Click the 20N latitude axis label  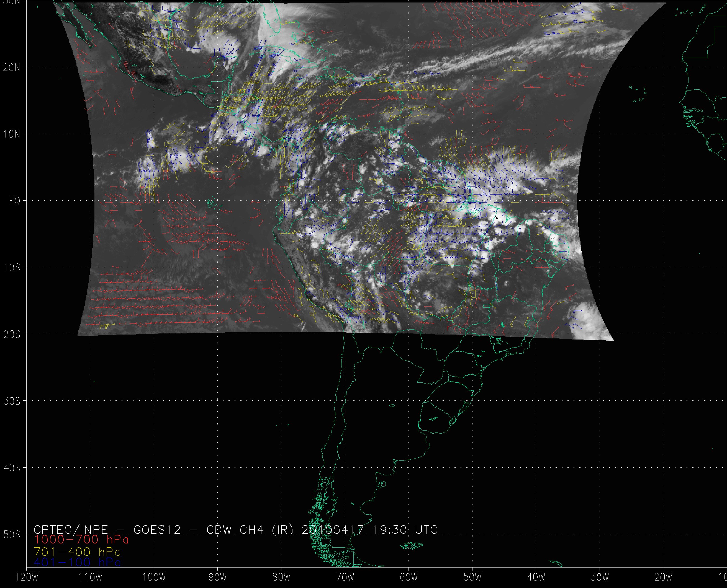pyautogui.click(x=12, y=68)
